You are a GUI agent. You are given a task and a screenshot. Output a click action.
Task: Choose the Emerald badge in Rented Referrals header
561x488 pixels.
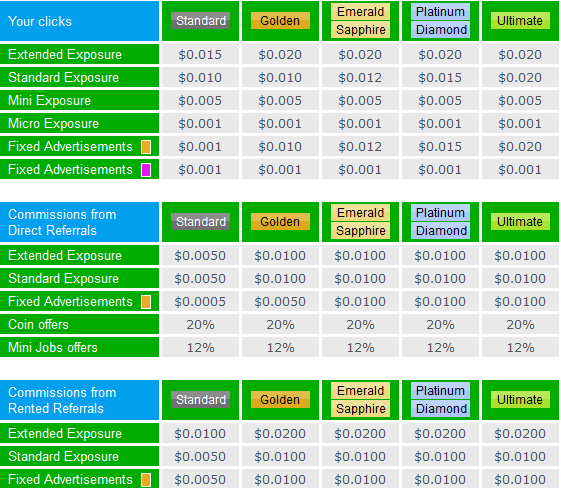[x=360, y=391]
